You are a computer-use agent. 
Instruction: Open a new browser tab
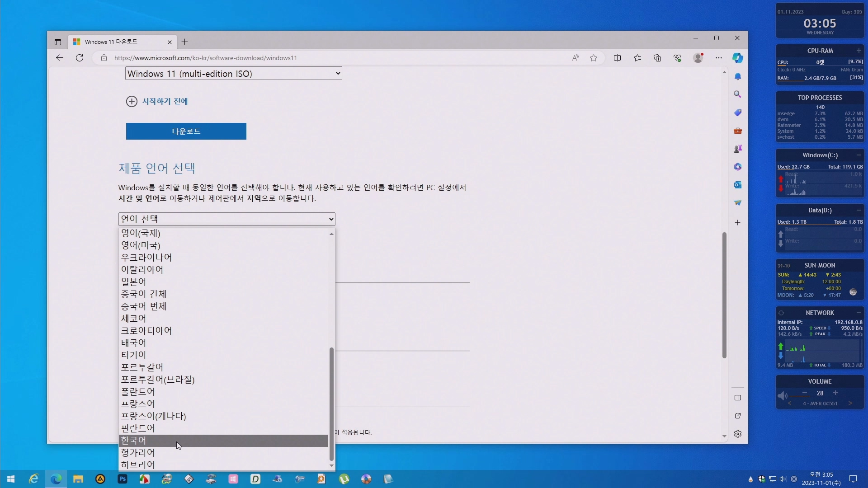click(184, 42)
